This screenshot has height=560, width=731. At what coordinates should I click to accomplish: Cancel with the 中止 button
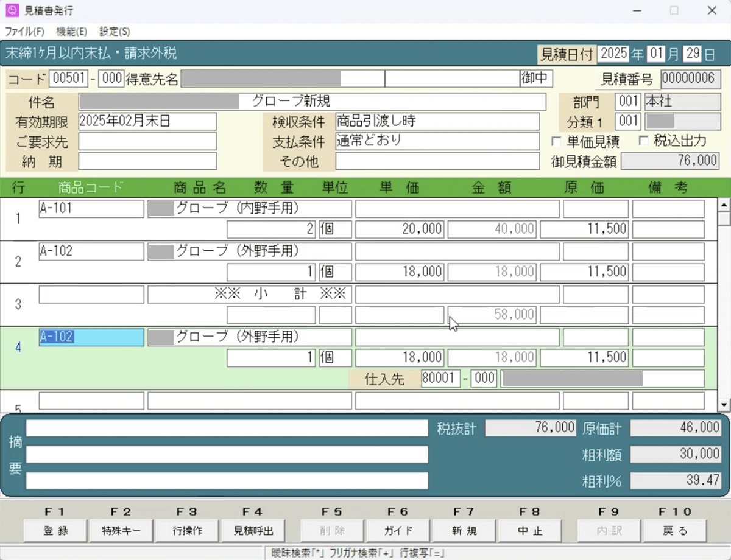click(x=530, y=531)
